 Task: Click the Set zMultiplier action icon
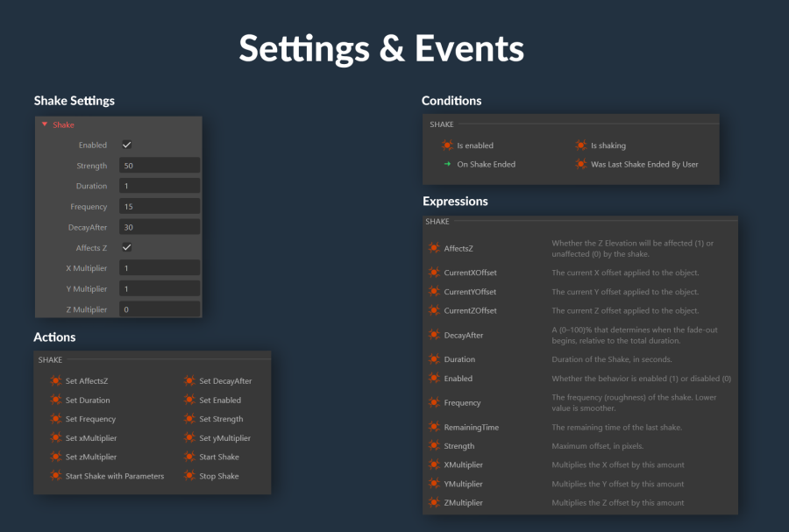coord(56,457)
